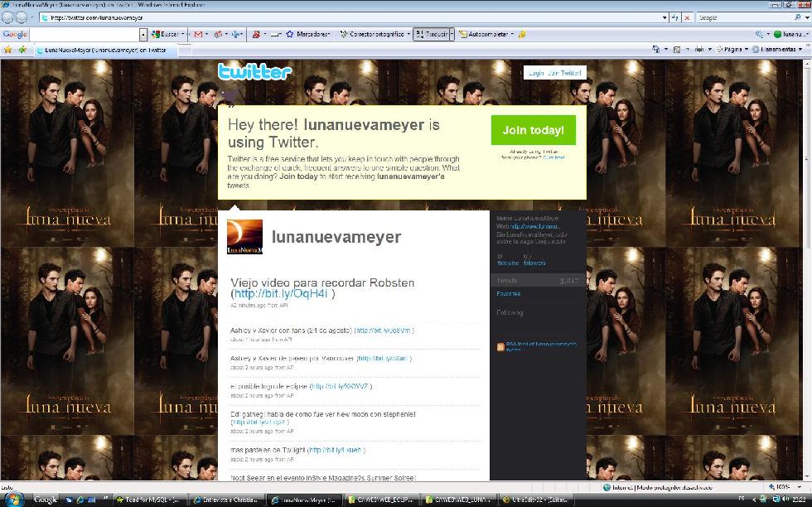Open a new blank browser tab
The image size is (812, 507).
[x=184, y=51]
